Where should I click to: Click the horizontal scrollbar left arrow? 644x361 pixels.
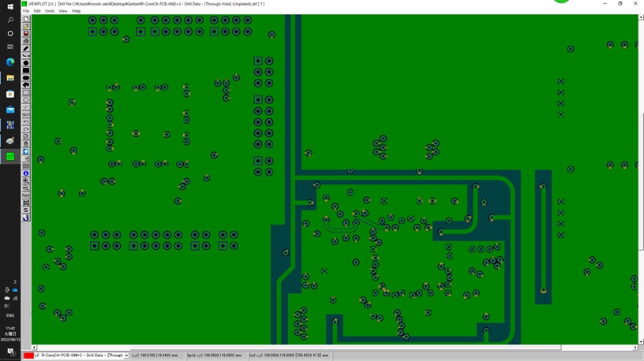[x=34, y=348]
